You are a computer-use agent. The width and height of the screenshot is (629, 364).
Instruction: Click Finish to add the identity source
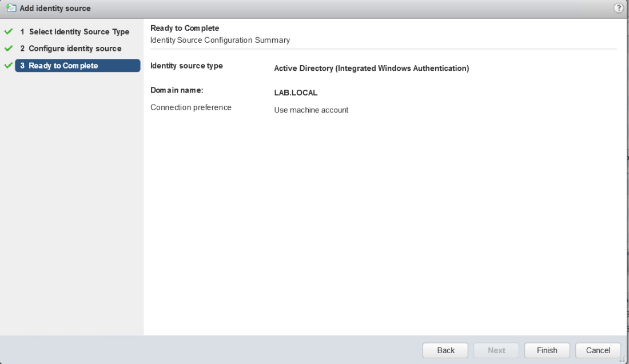(547, 350)
